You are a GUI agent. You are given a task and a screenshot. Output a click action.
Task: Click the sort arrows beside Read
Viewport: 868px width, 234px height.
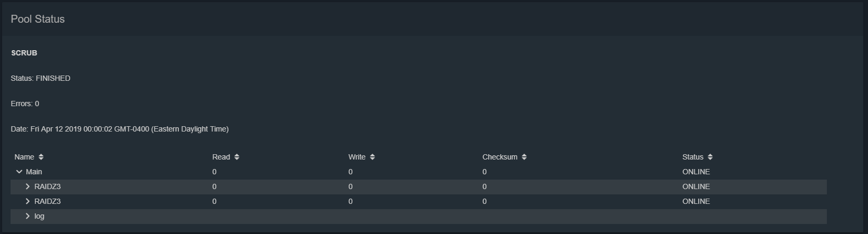pyautogui.click(x=237, y=157)
